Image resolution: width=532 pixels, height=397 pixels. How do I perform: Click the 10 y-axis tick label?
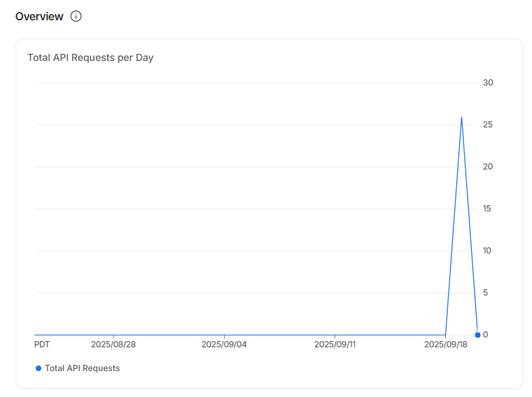click(488, 251)
